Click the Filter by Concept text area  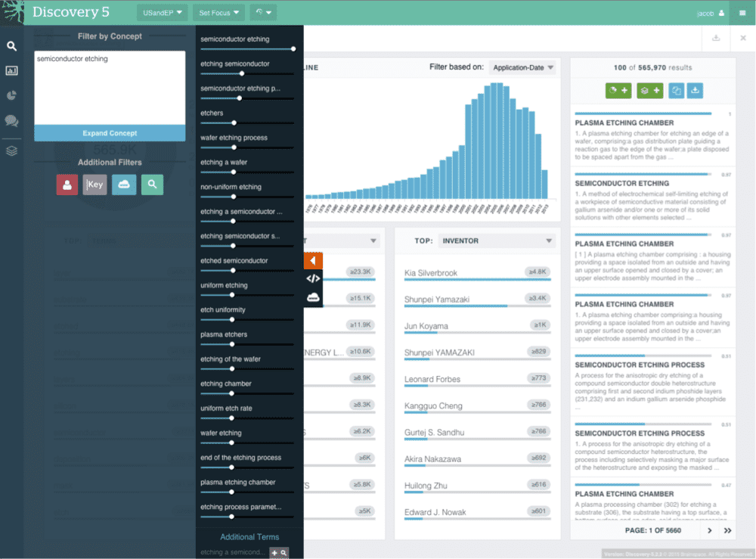tap(110, 87)
